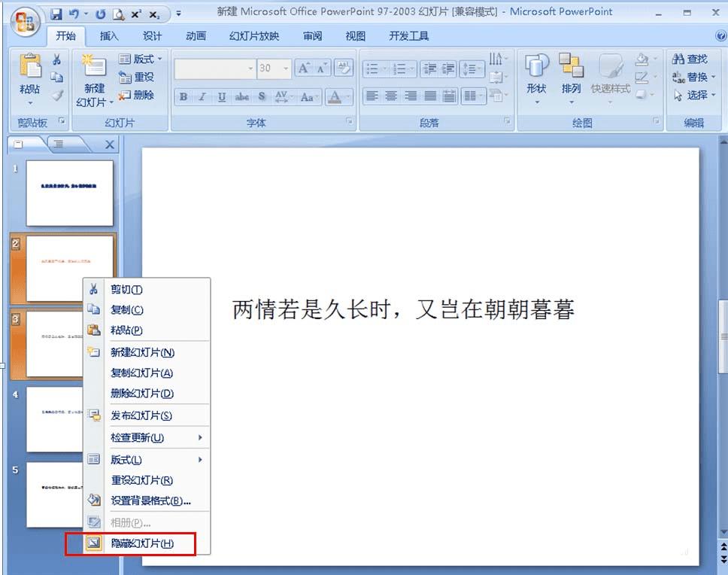Select slide 1 thumbnail
The height and width of the screenshot is (575, 728).
(x=70, y=193)
